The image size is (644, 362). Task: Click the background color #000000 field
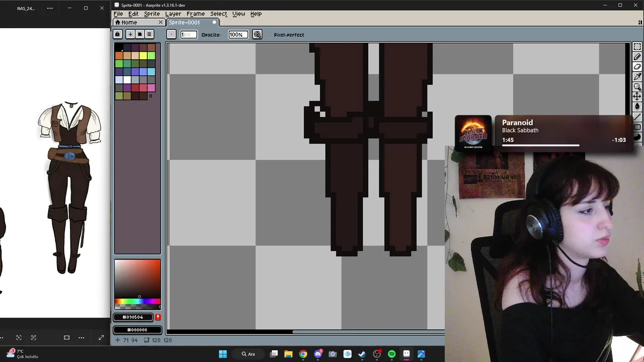[x=137, y=330]
